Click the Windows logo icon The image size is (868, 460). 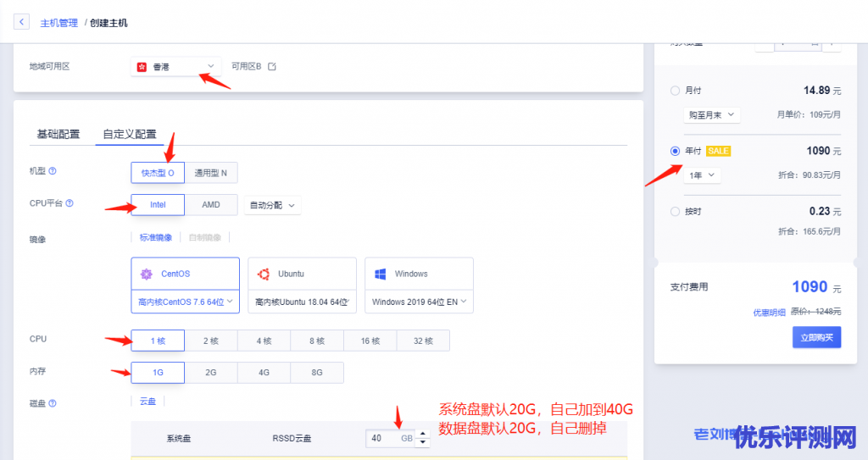pyautogui.click(x=381, y=274)
